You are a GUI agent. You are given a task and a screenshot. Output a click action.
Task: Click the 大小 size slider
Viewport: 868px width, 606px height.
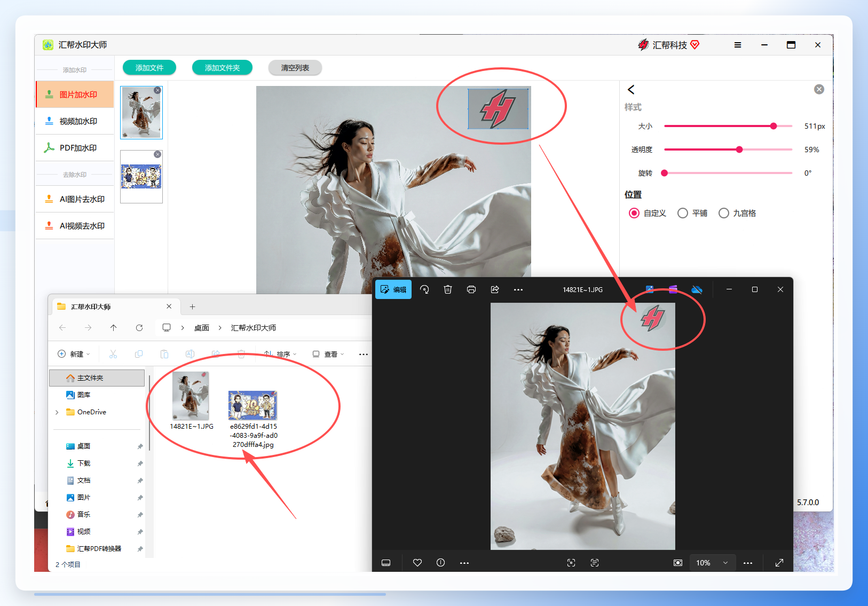pyautogui.click(x=728, y=126)
